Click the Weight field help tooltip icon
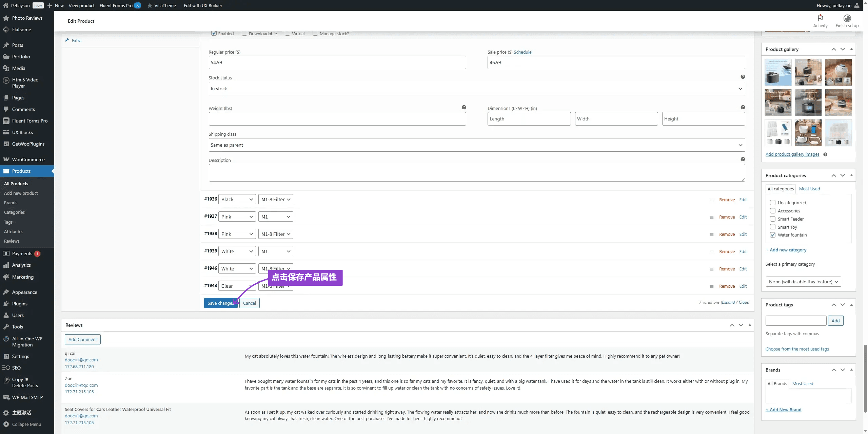This screenshot has width=868, height=434. click(464, 108)
